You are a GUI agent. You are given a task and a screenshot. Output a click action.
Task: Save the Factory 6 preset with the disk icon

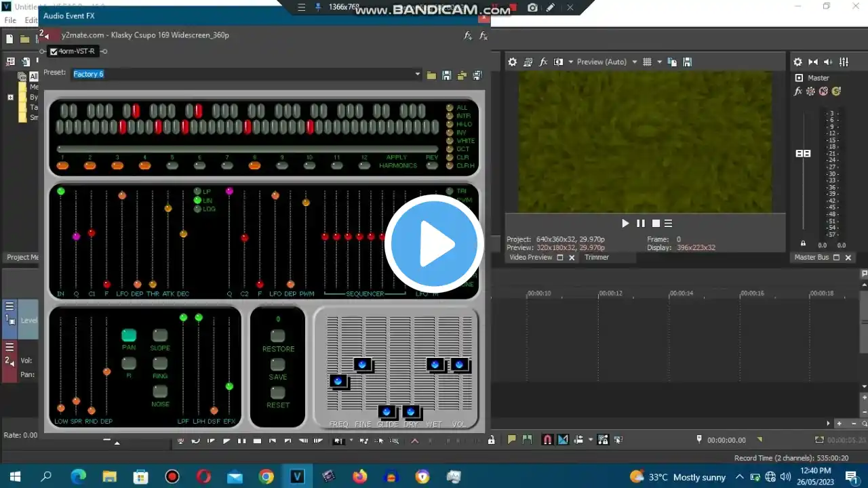(x=447, y=75)
